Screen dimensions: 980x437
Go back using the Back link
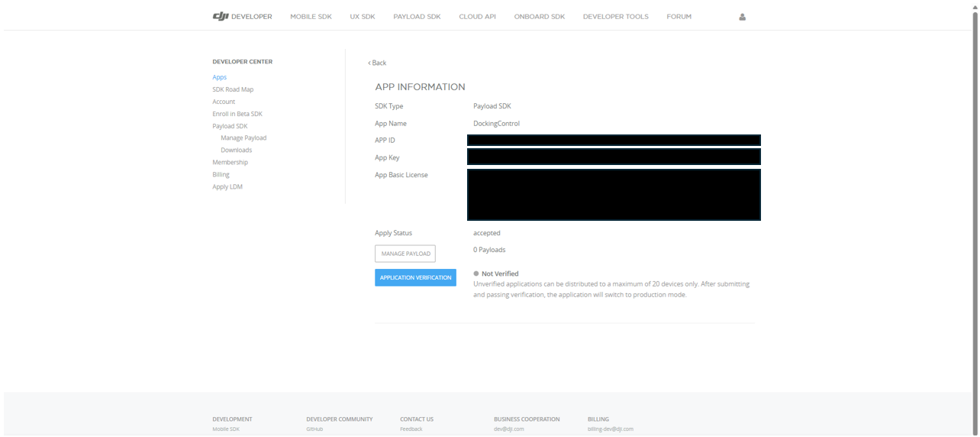pos(377,63)
